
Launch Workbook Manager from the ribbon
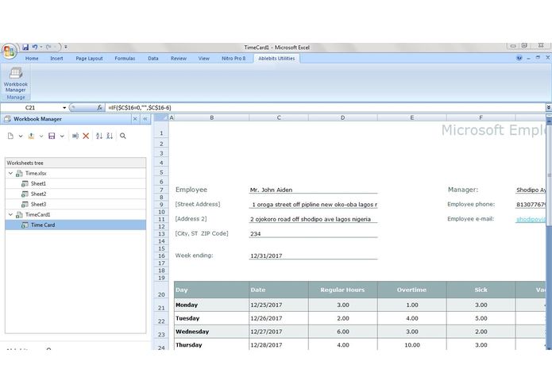[16, 79]
